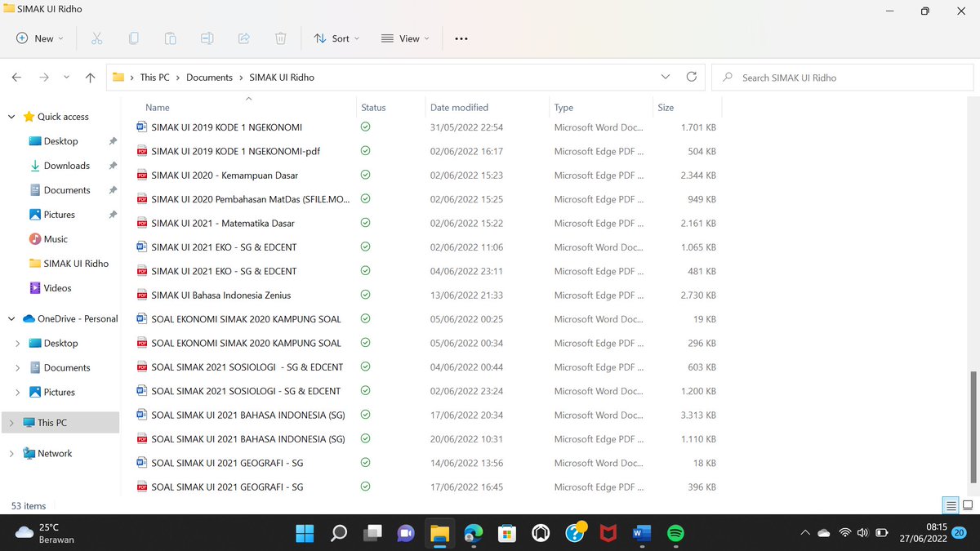
Task: Show hidden tray icons chevron
Action: point(804,533)
